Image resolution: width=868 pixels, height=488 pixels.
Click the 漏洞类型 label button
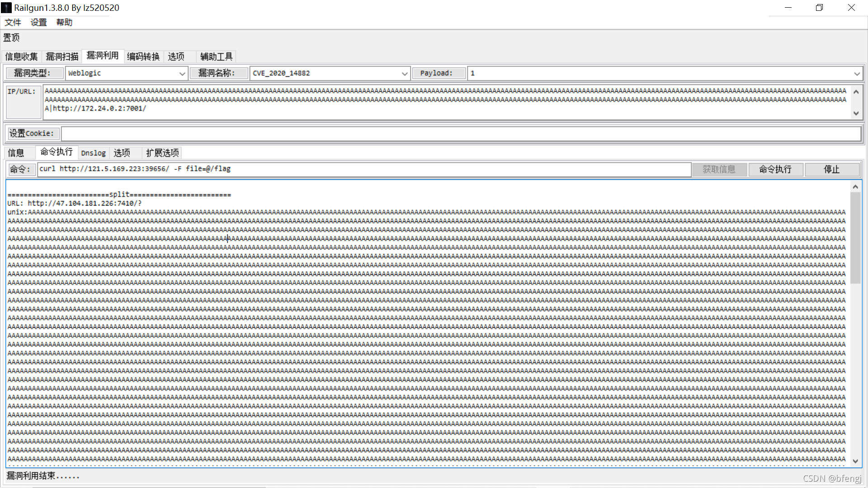34,73
